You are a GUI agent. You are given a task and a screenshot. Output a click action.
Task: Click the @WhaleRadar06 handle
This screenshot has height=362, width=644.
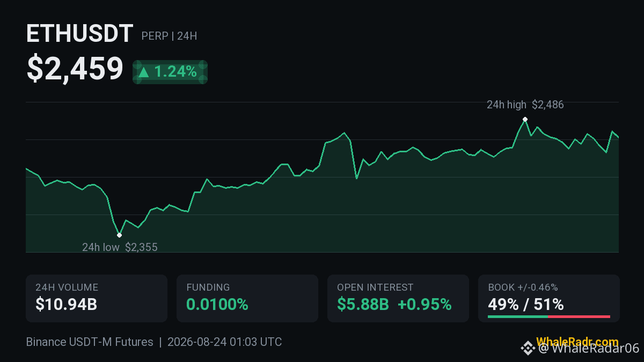coord(589,349)
